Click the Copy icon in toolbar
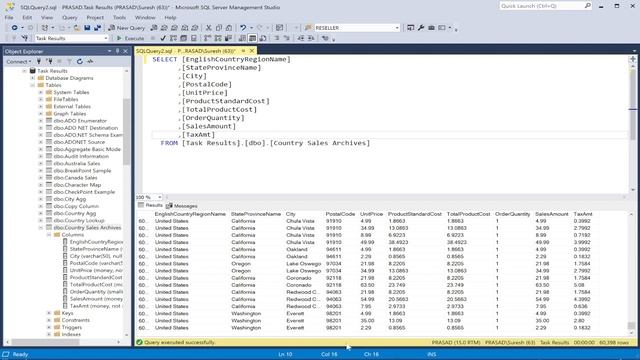This screenshot has width=640, height=360. [x=219, y=28]
